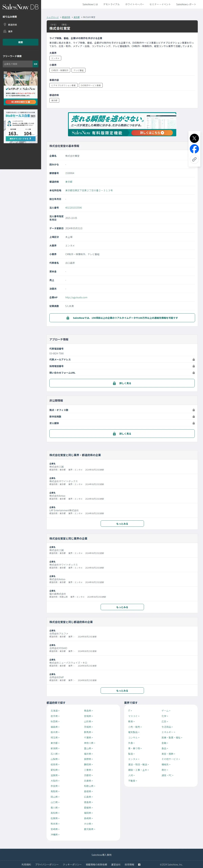The width and height of the screenshot is (203, 868).
Task: Click the ビデオプロダクション事業 tag
Action: 63,86
